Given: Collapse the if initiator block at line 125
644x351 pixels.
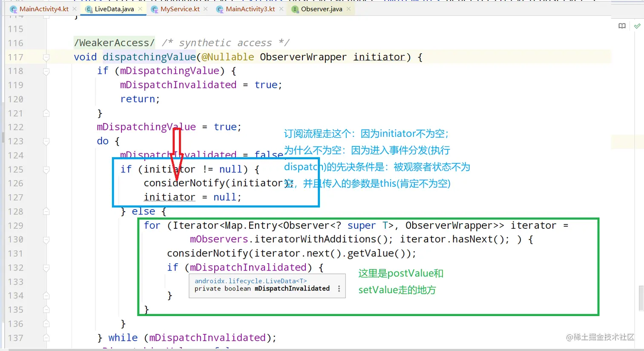Looking at the screenshot, I should coord(46,170).
